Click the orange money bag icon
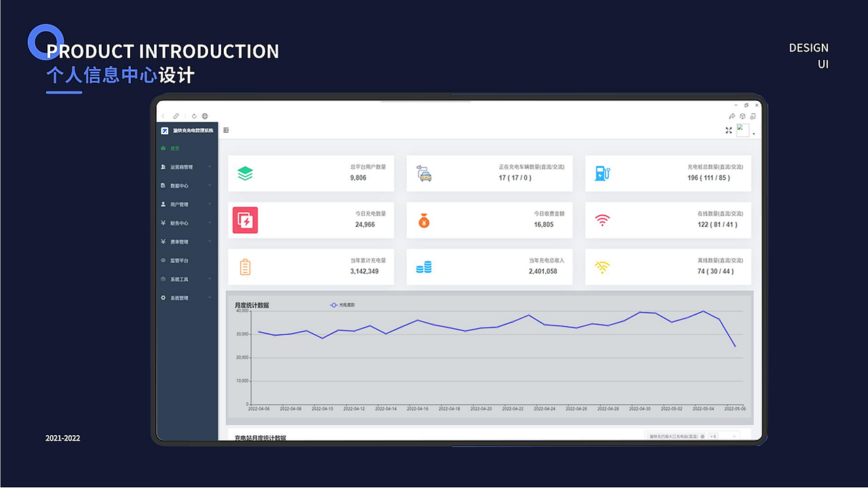This screenshot has height=488, width=868. pyautogui.click(x=424, y=220)
